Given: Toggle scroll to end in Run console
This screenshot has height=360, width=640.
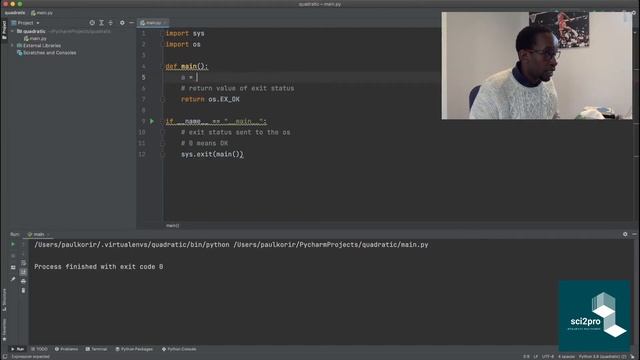Looking at the screenshot, I should pos(23,272).
